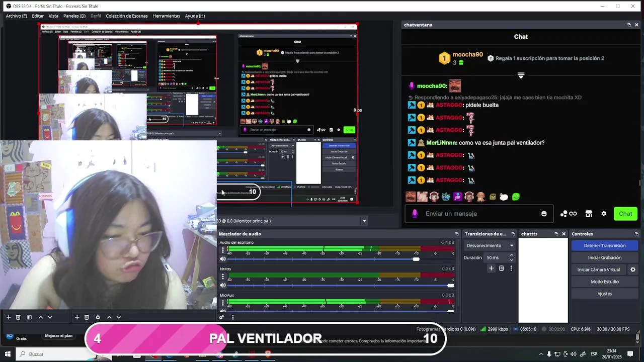
Task: Open Desvanecimiento transition dropdown
Action: click(x=490, y=245)
